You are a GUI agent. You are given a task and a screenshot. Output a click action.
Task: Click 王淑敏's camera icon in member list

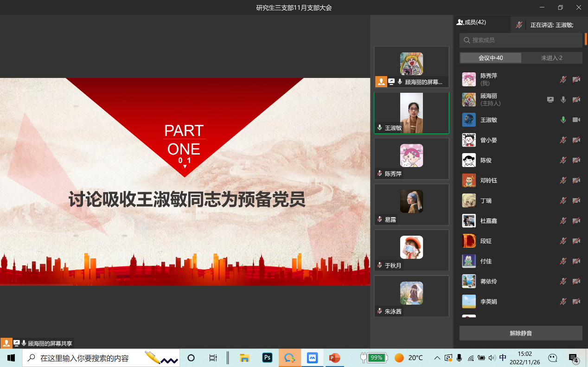(x=576, y=120)
